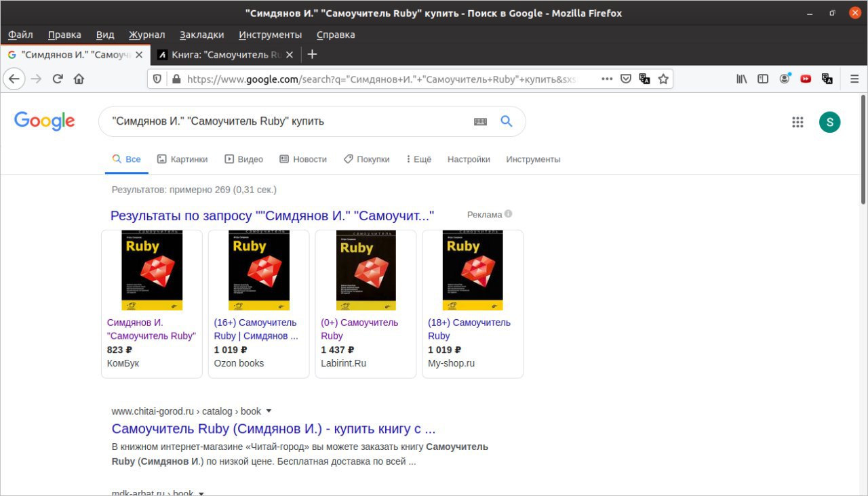Viewport: 868px width, 496px height.
Task: Click the Google logo
Action: tap(45, 121)
